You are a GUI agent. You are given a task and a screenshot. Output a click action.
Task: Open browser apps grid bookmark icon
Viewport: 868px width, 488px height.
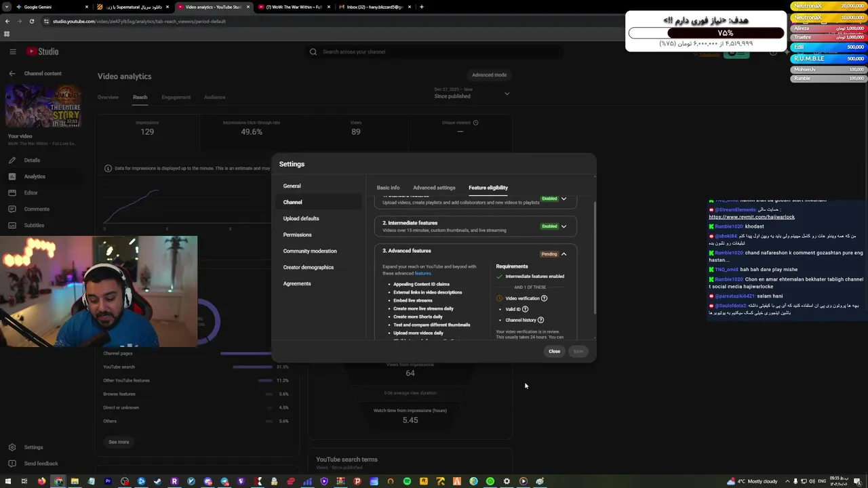click(7, 34)
